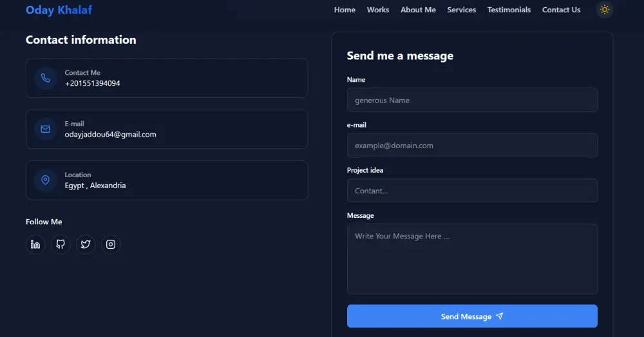This screenshot has height=337, width=644.
Task: Focus the Name input field
Action: click(472, 100)
